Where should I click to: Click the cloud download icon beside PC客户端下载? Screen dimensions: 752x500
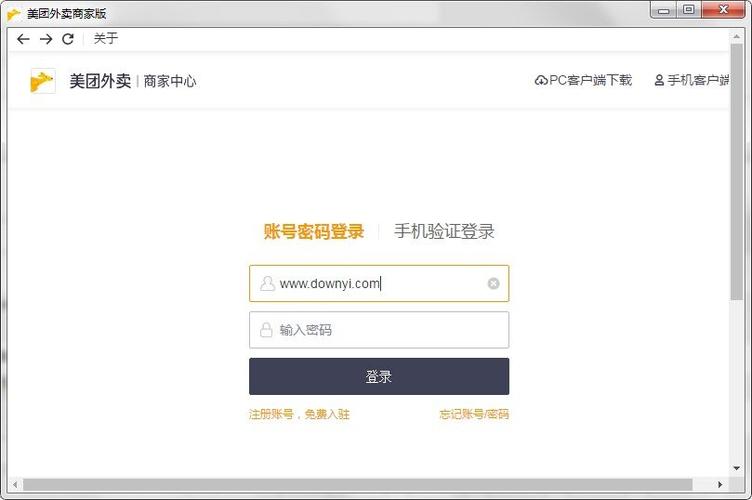click(541, 80)
